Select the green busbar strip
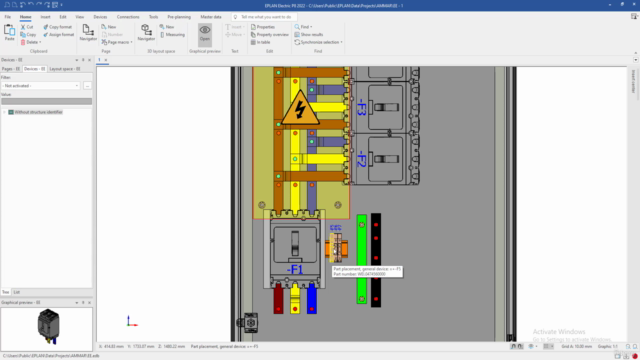The width and height of the screenshot is (640, 360). click(362, 259)
